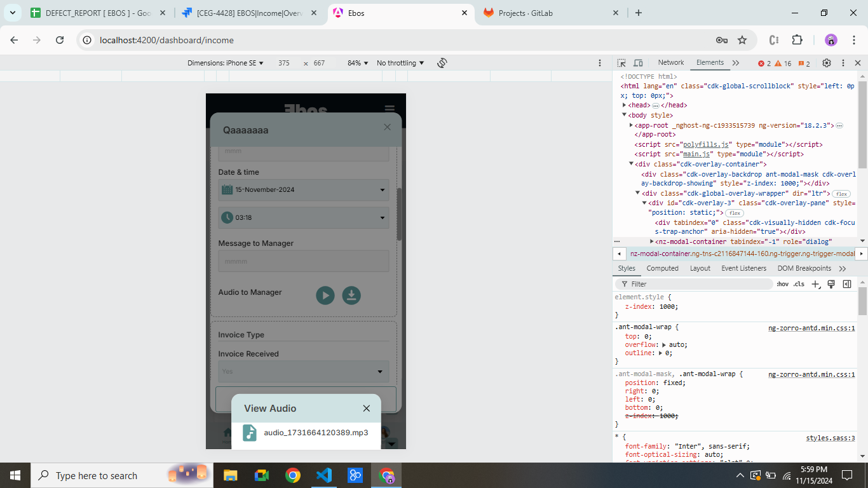Open the 15-November-2024 date dropdown
This screenshot has height=488, width=868.
tap(304, 190)
